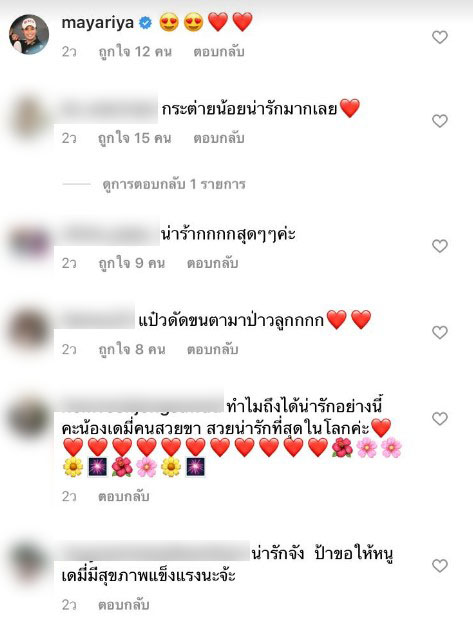Heart the ทำไมถึงได้น่ารักอย่างนี้ comment
473x623 pixels.
pos(440,418)
